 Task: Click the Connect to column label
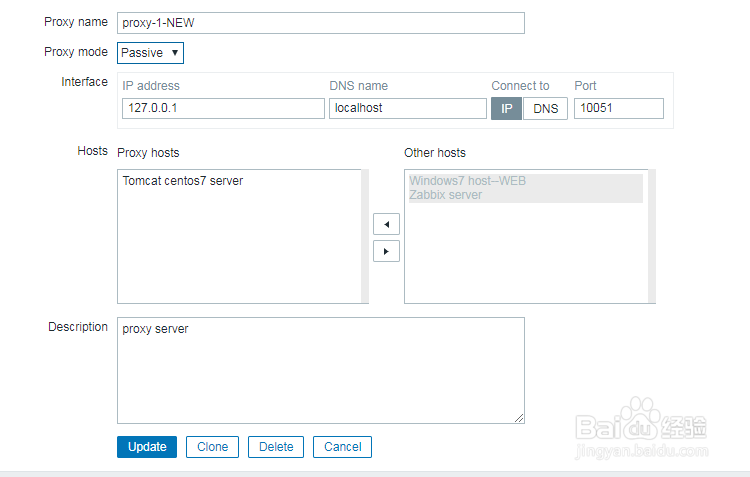(x=520, y=86)
